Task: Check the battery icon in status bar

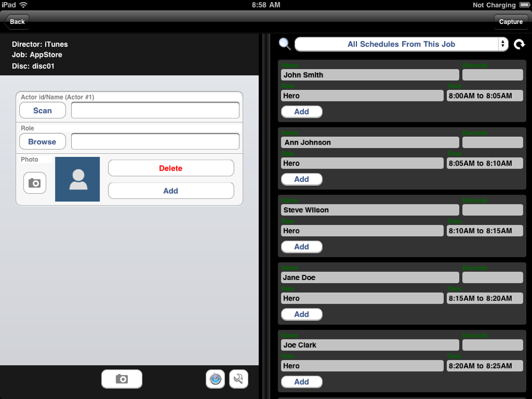Action: [524, 5]
